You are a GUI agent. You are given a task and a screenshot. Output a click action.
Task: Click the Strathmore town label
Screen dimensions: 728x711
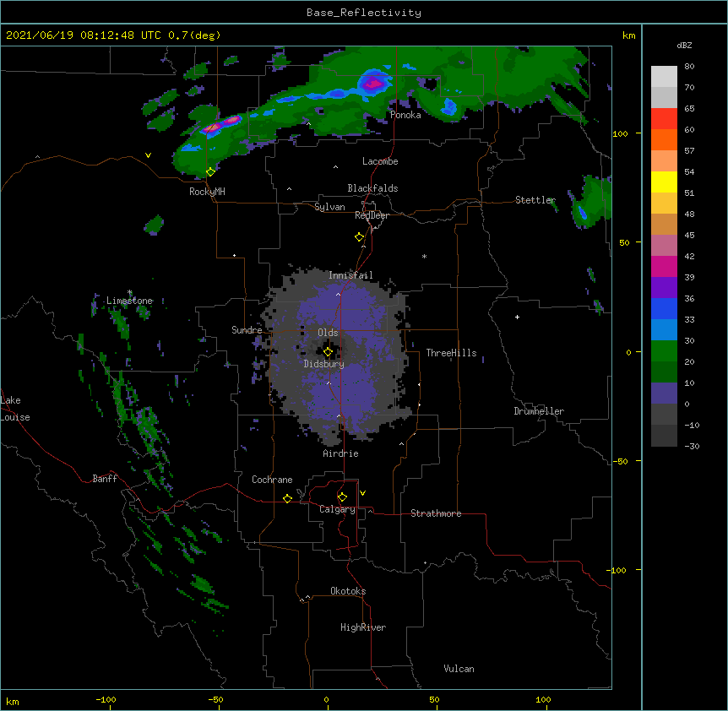pyautogui.click(x=436, y=513)
